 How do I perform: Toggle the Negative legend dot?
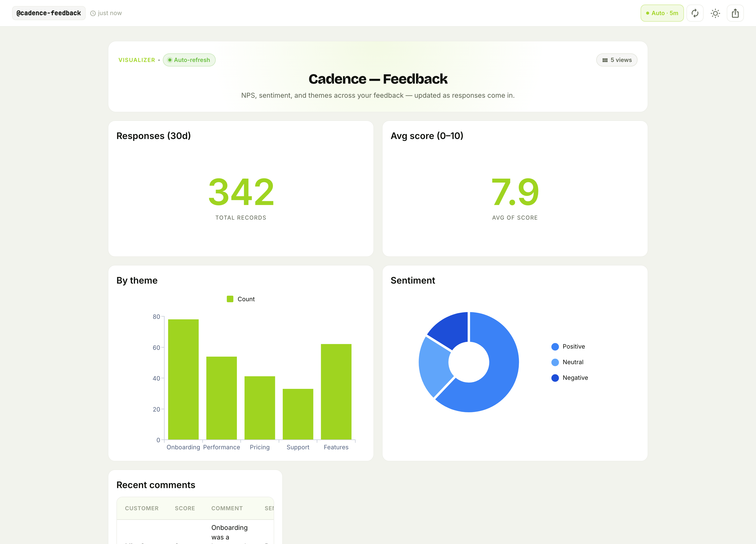tap(555, 378)
